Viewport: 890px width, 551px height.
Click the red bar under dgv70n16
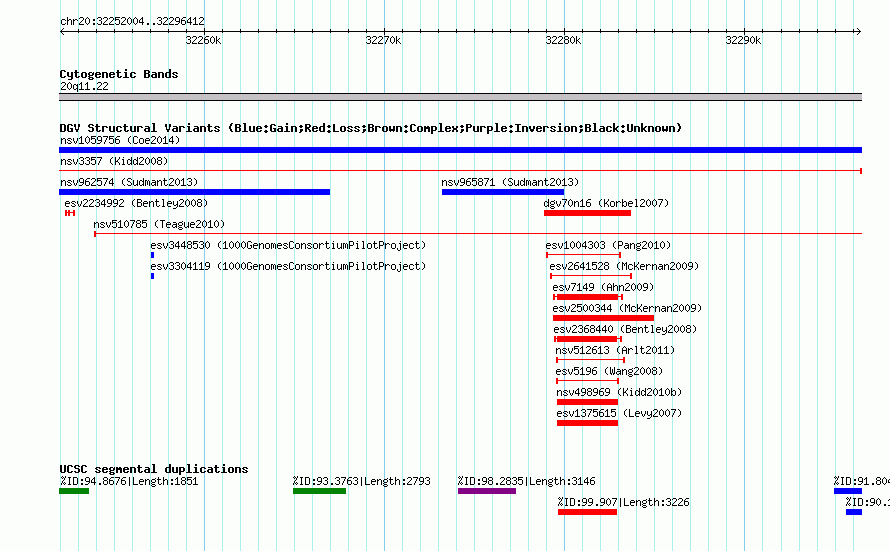pyautogui.click(x=587, y=213)
